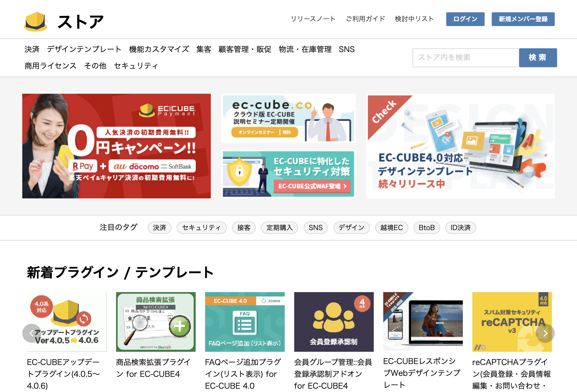Select 商用ライセンス category in navigation

(x=50, y=66)
